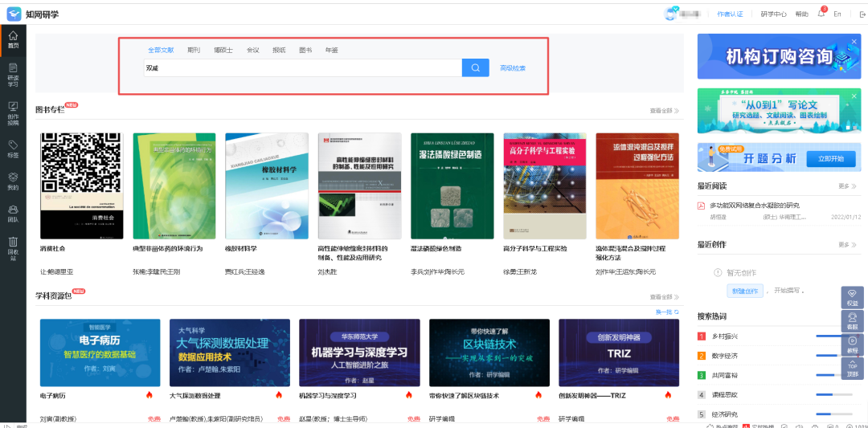868x428 pixels.
Task: Click hot search term 课程思政
Action: (x=725, y=394)
